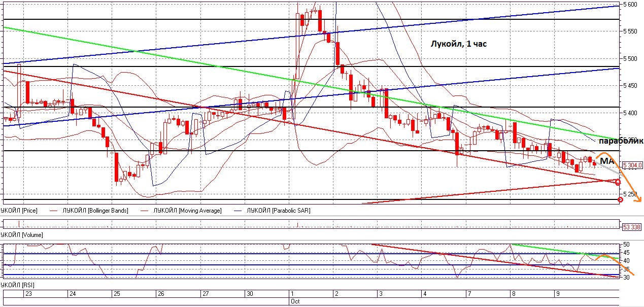Click the 5 500 price axis label
This screenshot has width=644, height=307.
[x=630, y=59]
